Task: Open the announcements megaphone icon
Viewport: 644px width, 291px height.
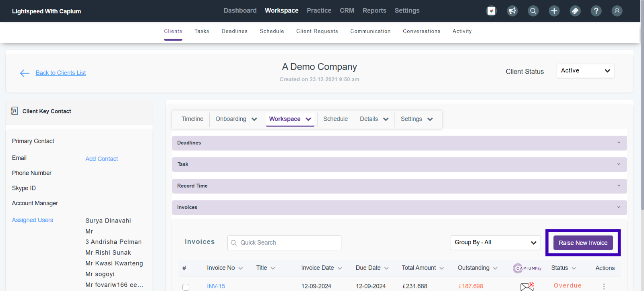Action: tap(512, 11)
